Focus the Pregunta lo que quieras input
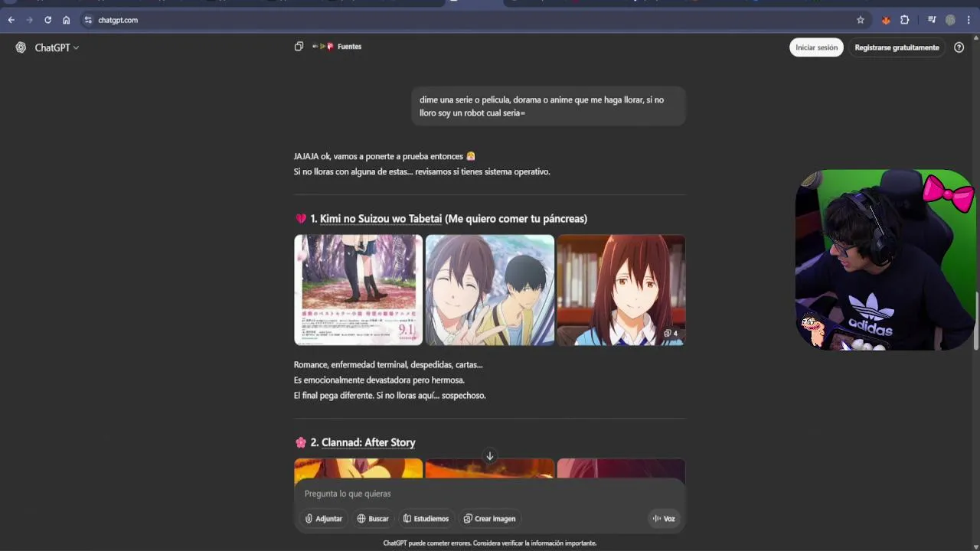 pos(490,494)
